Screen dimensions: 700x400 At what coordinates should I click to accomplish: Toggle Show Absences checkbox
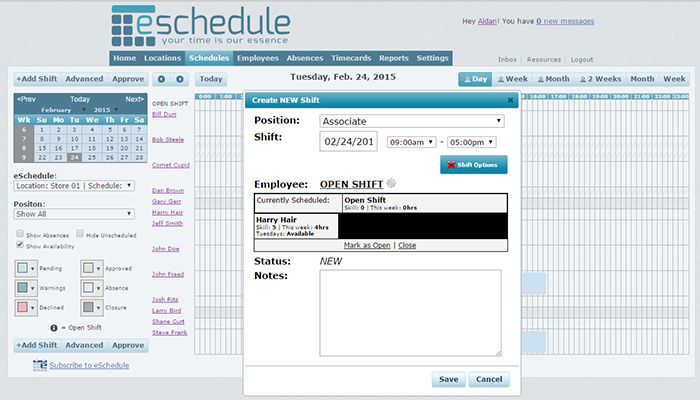pos(20,233)
